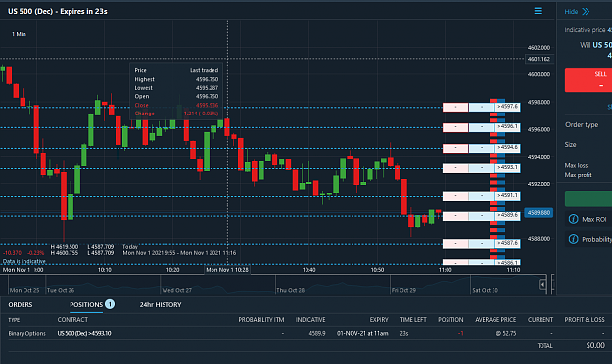This screenshot has width=612, height=364.
Task: Click the @ 52.75 average price cell
Action: coord(506,334)
